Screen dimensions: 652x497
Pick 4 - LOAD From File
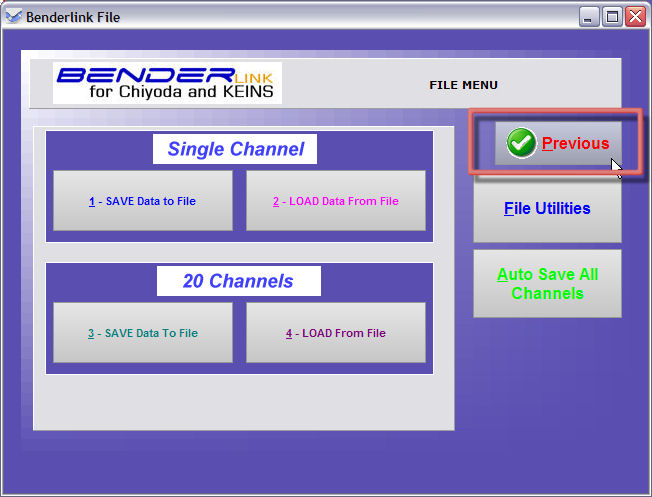[x=335, y=333]
